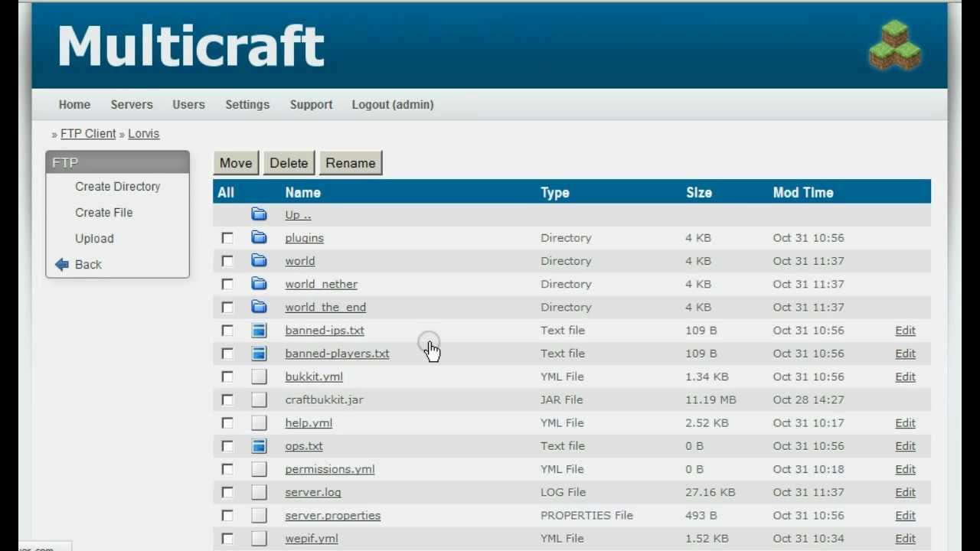
Task: Toggle the checkbox for bukkit.yml
Action: click(227, 377)
